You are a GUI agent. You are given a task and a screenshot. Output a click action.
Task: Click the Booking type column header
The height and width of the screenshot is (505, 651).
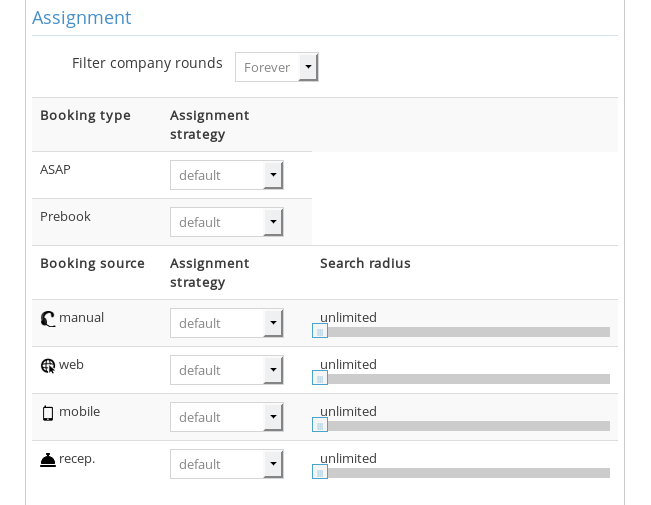[85, 115]
